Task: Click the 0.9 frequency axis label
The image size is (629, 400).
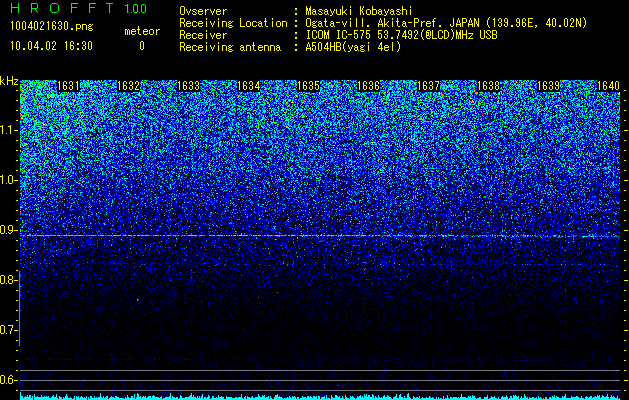Action: pyautogui.click(x=9, y=230)
